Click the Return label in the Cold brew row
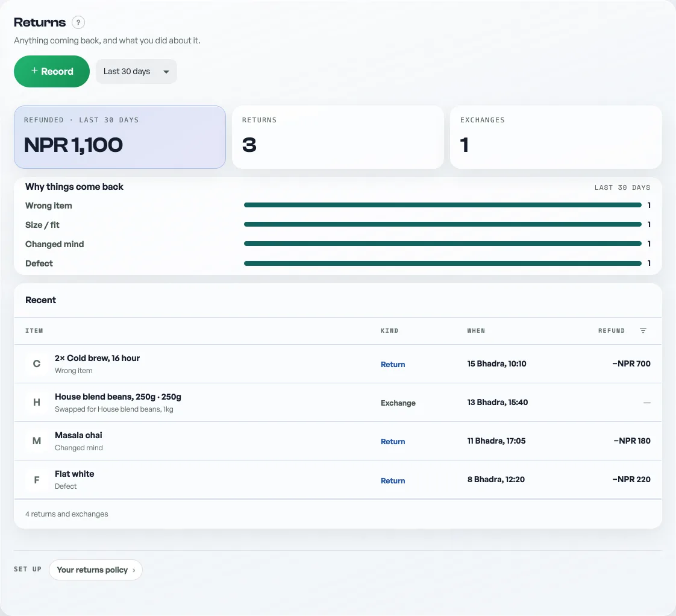Image resolution: width=676 pixels, height=616 pixels. pyautogui.click(x=393, y=364)
